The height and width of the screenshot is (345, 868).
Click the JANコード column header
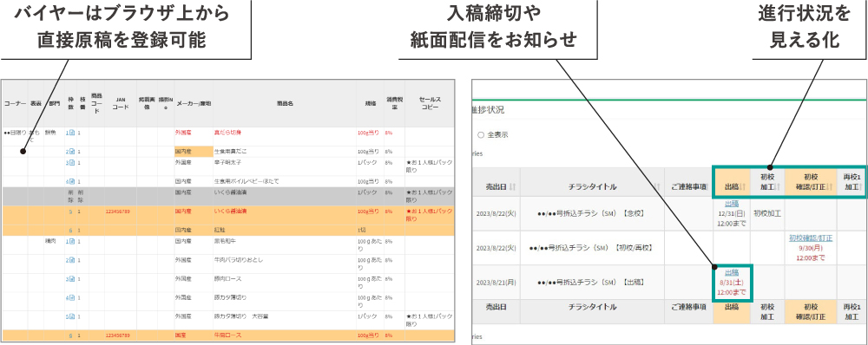121,103
